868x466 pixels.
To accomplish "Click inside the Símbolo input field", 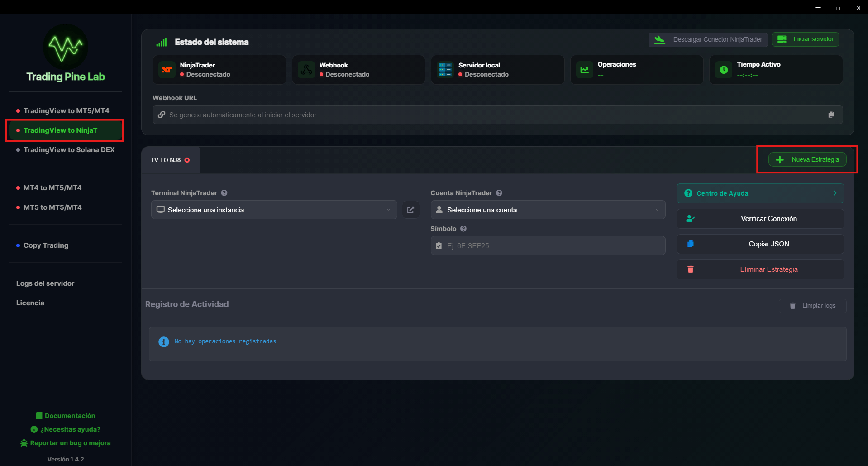I will pyautogui.click(x=547, y=245).
